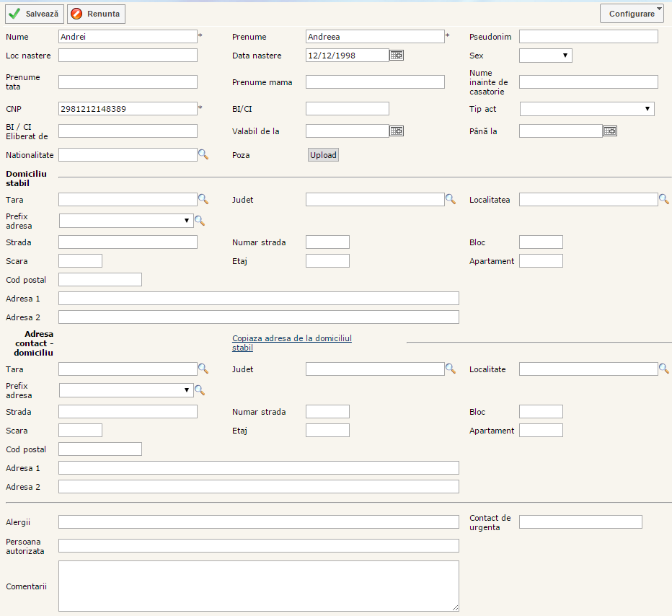Search Judet in Adresa contact section
Image resolution: width=672 pixels, height=616 pixels.
click(451, 369)
